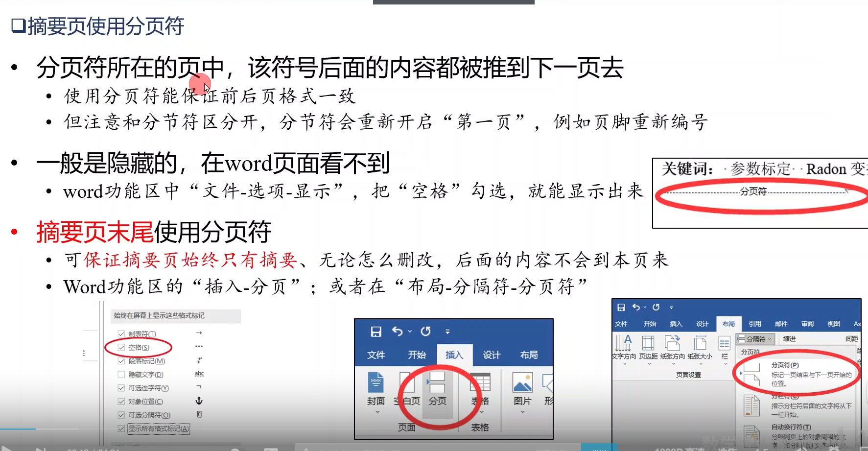
Task: Toggle the 显示所有格式标记(A) checkbox
Action: click(121, 428)
